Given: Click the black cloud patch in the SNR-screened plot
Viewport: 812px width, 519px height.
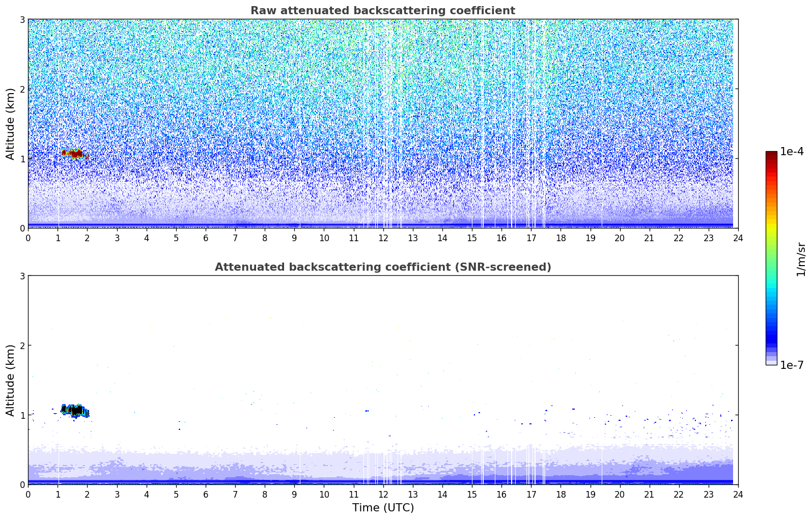Looking at the screenshot, I should (75, 410).
